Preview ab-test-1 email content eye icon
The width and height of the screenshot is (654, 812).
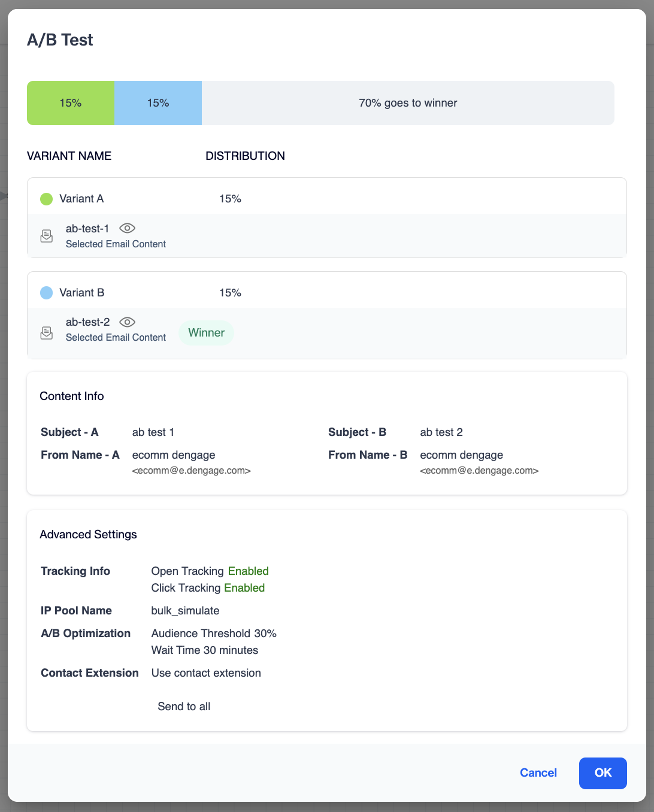127,228
